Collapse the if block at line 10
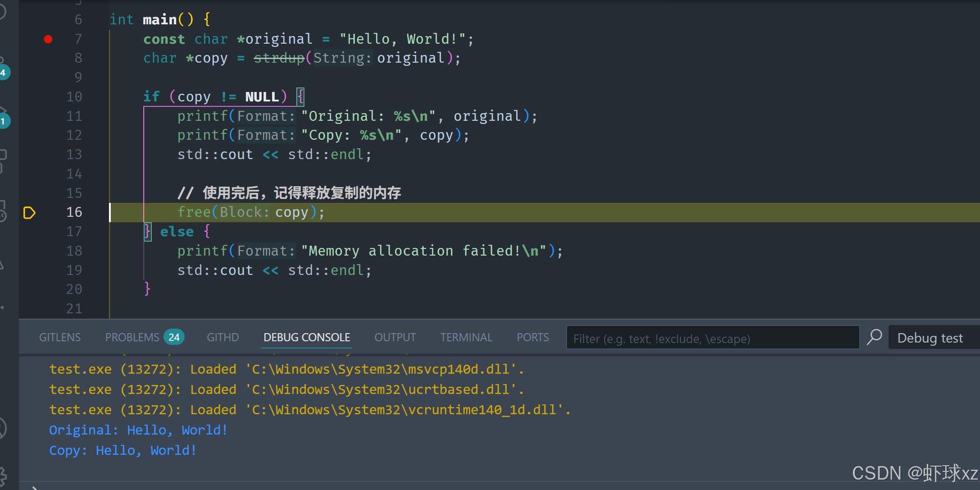Screen dimensions: 980x490 pyautogui.click(x=97, y=97)
